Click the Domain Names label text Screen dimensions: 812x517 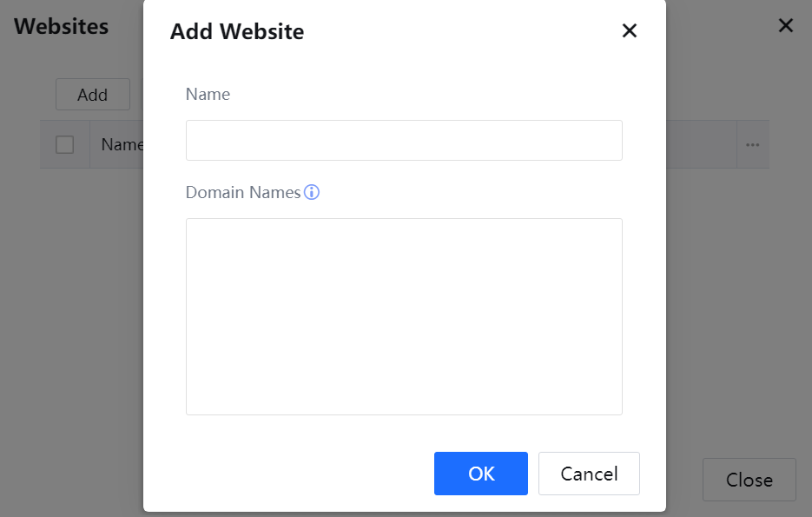point(242,192)
